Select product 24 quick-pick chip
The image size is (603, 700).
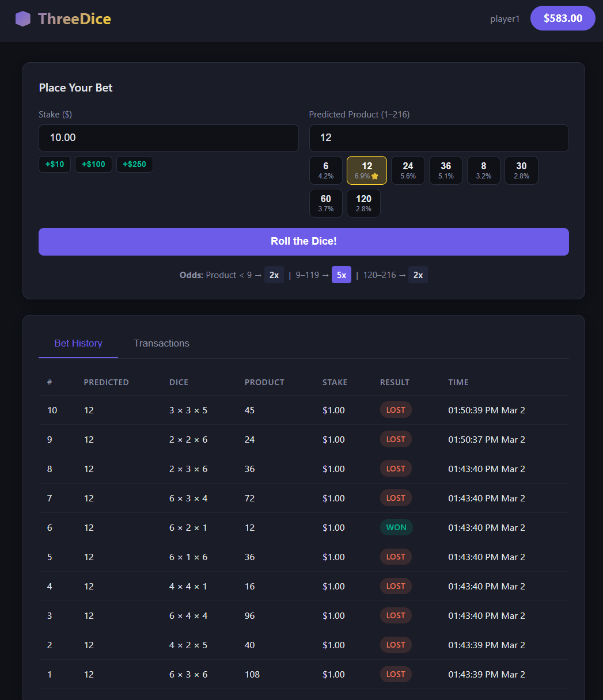click(408, 170)
